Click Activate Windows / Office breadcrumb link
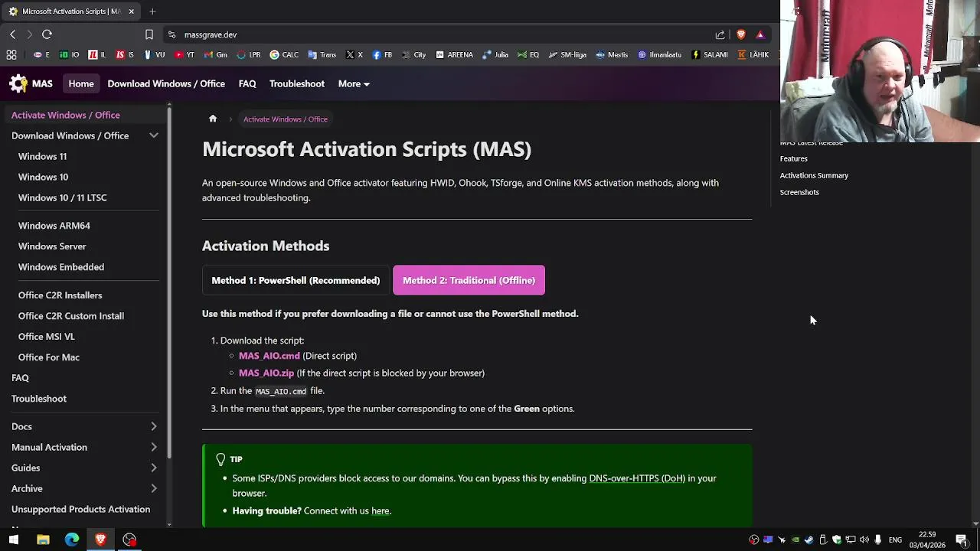The image size is (980, 551). (286, 119)
